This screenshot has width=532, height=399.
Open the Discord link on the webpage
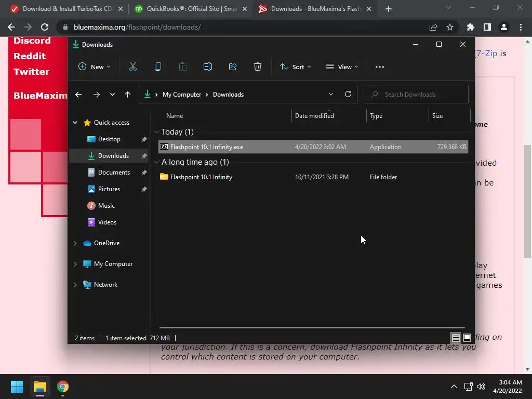[32, 41]
